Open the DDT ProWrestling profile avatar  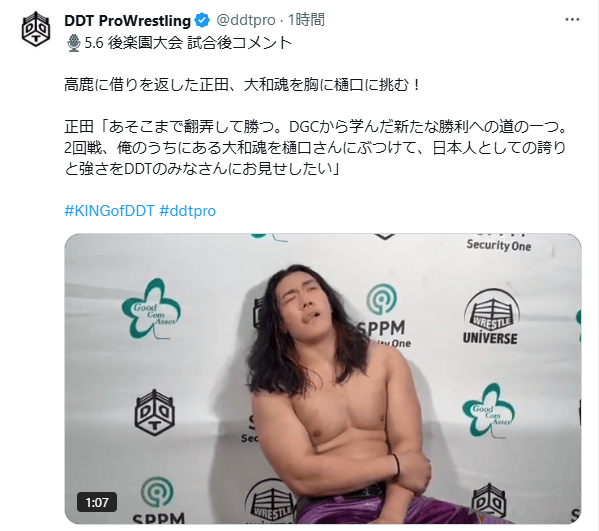click(x=36, y=29)
